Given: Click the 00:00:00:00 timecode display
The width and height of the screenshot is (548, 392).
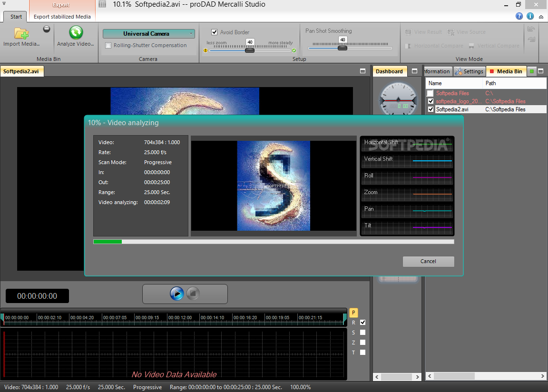Looking at the screenshot, I should click(x=37, y=296).
